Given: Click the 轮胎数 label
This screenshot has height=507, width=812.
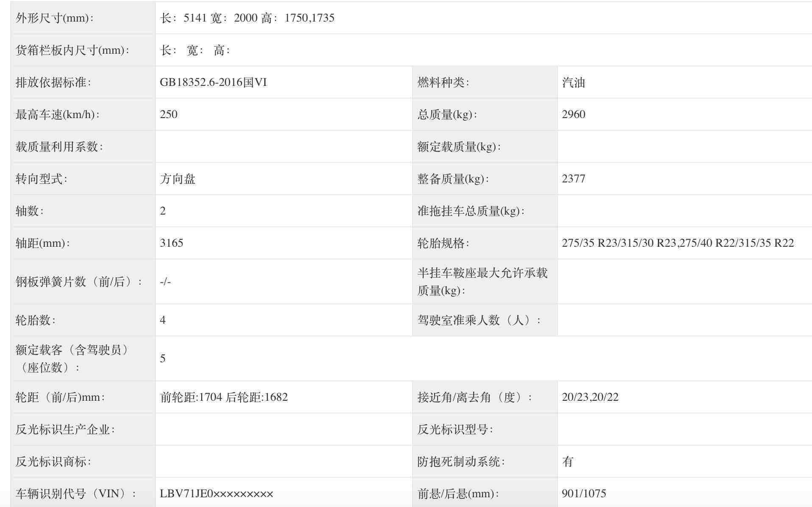Looking at the screenshot, I should click(36, 320).
